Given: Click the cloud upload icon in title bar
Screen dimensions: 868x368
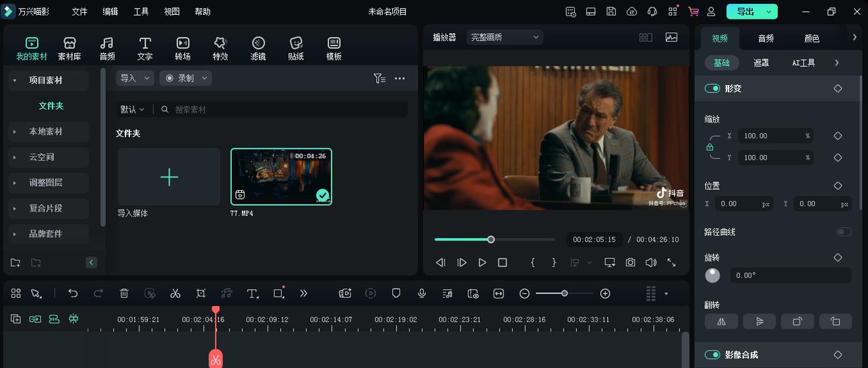Looking at the screenshot, I should [x=631, y=11].
